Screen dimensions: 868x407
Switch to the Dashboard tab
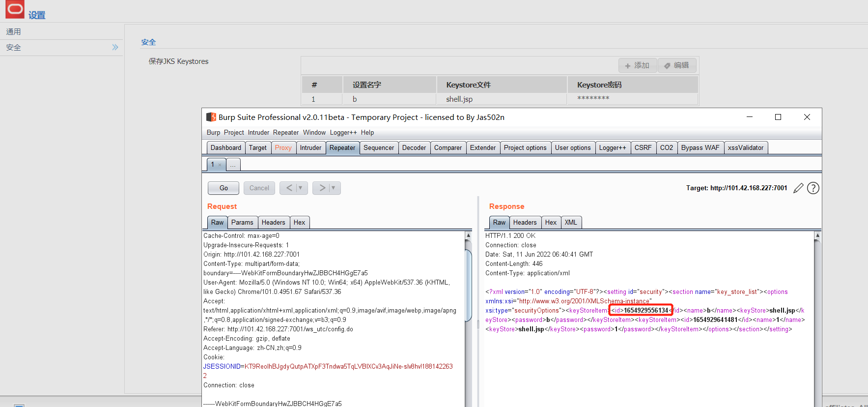pos(226,148)
